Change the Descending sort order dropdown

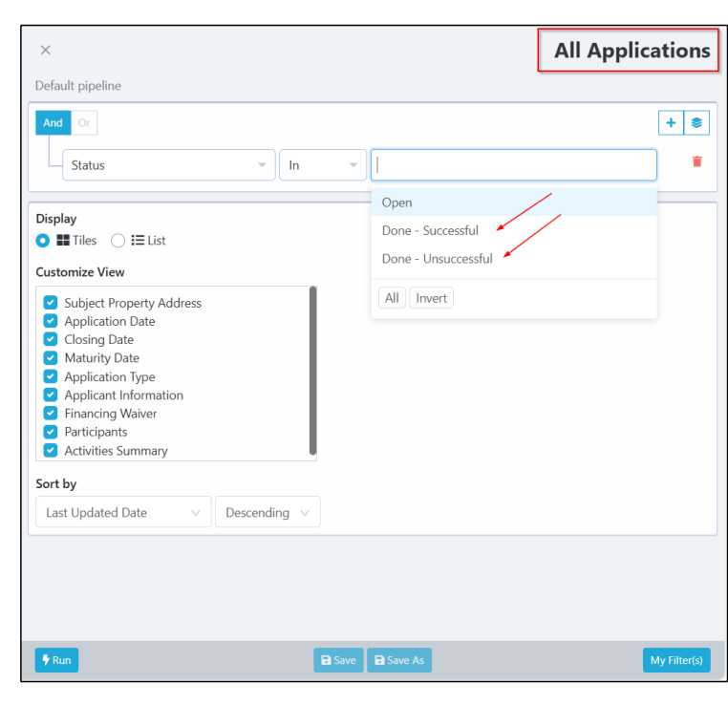tap(268, 513)
